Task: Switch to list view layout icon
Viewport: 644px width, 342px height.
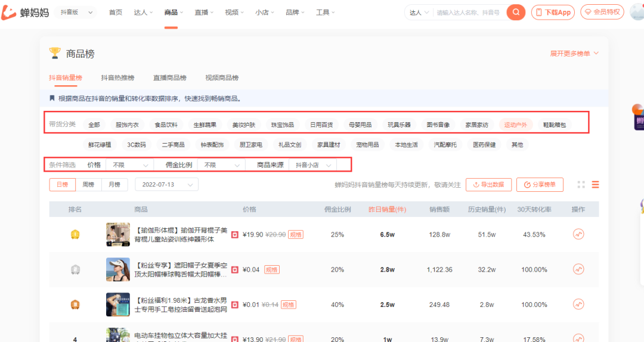Action: click(595, 185)
